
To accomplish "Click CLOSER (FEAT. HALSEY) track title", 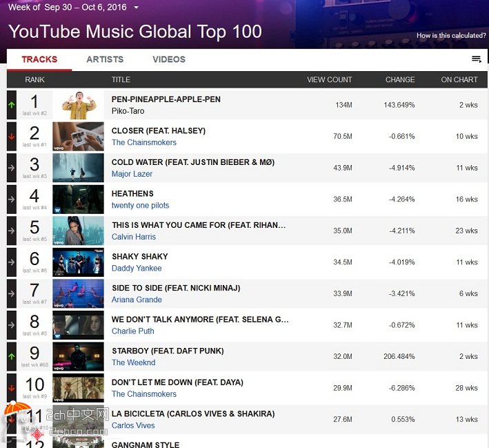I will pyautogui.click(x=159, y=130).
